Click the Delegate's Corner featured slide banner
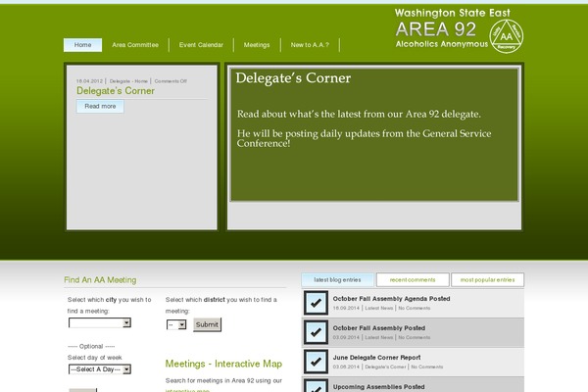Image resolution: width=588 pixels, height=392 pixels. 374,134
